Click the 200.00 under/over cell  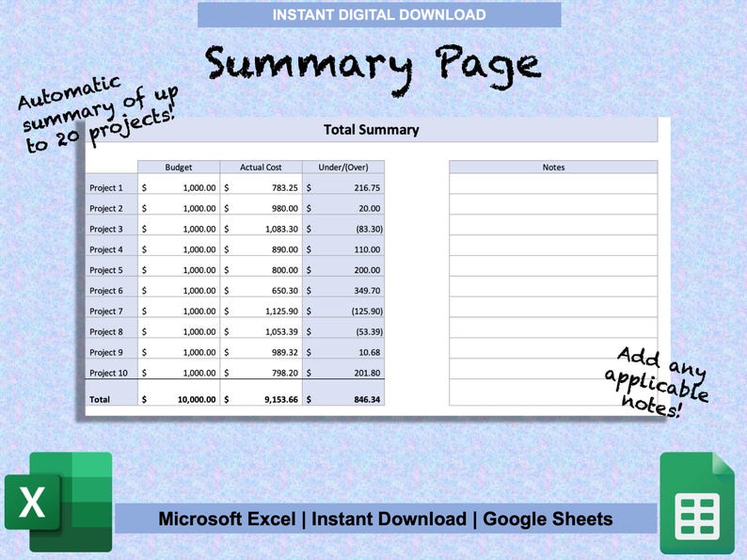point(343,266)
